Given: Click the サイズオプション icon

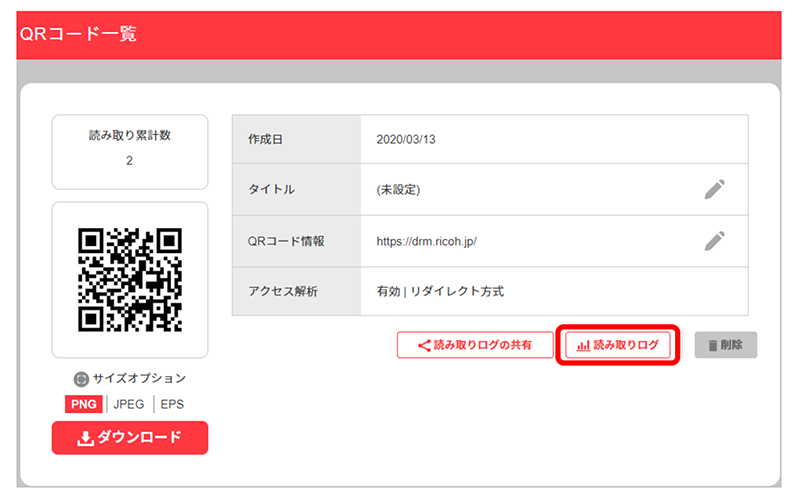Looking at the screenshot, I should (81, 379).
